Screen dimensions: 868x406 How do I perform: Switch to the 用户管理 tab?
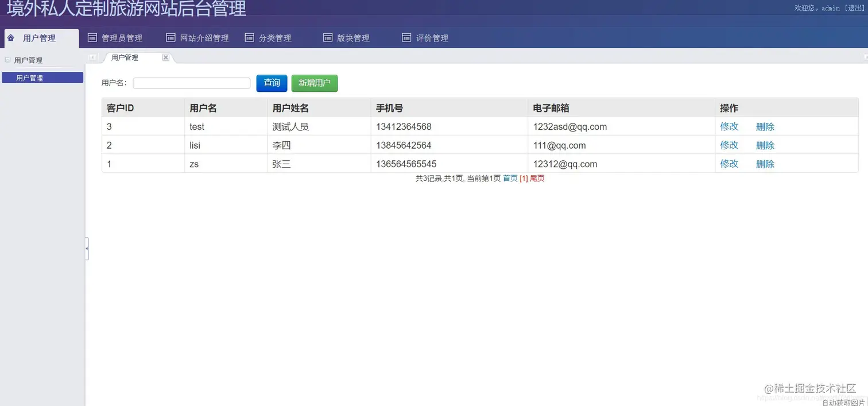(x=126, y=57)
